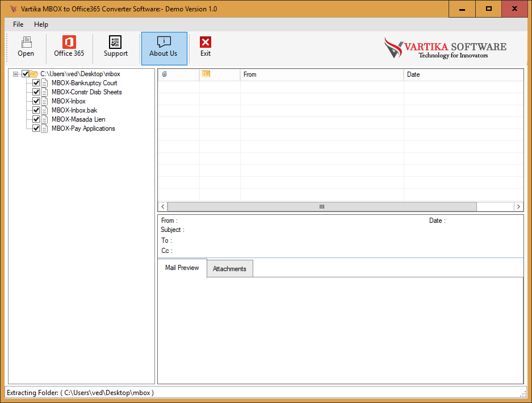Click file icon beside MBOX-Inbox.bak
Screen dimensions: 532x403
coord(44,110)
